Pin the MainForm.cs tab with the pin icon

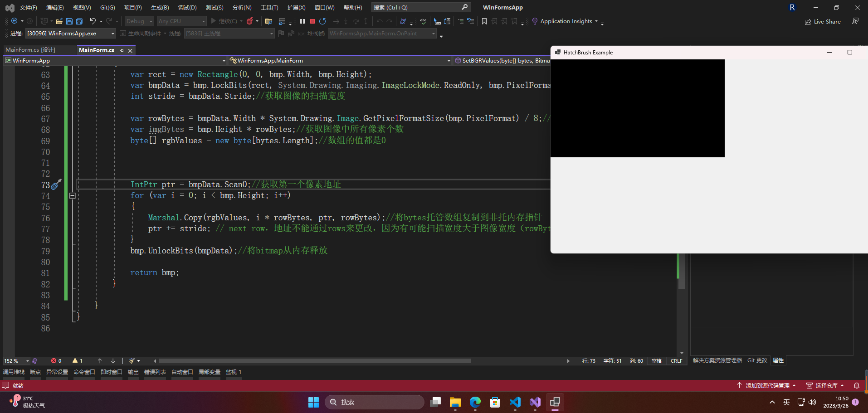(x=122, y=50)
